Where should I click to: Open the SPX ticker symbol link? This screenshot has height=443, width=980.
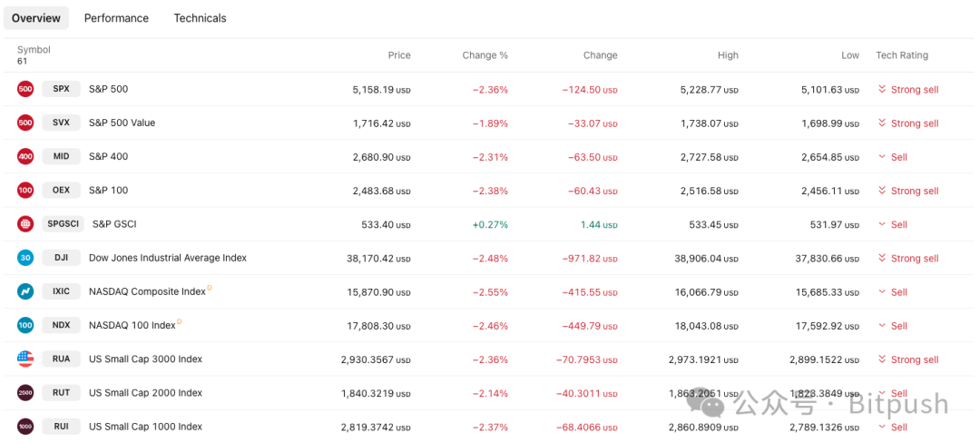pos(61,89)
